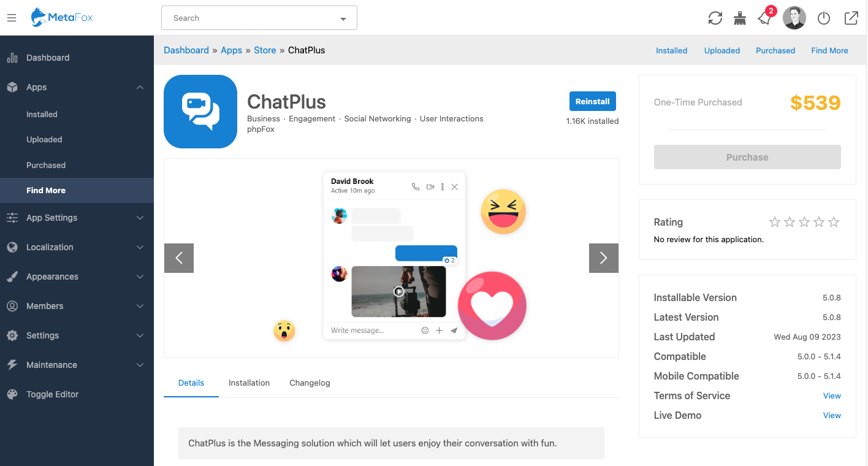868x466 pixels.
Task: Show the next screenshot slide
Action: point(604,258)
